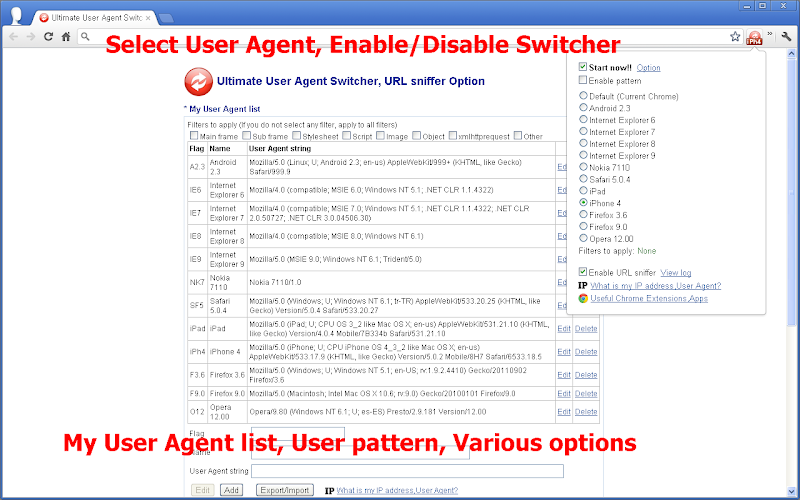This screenshot has width=800, height=500.
Task: Click the Chrome logo beside Useful Extensions
Action: coord(583,298)
